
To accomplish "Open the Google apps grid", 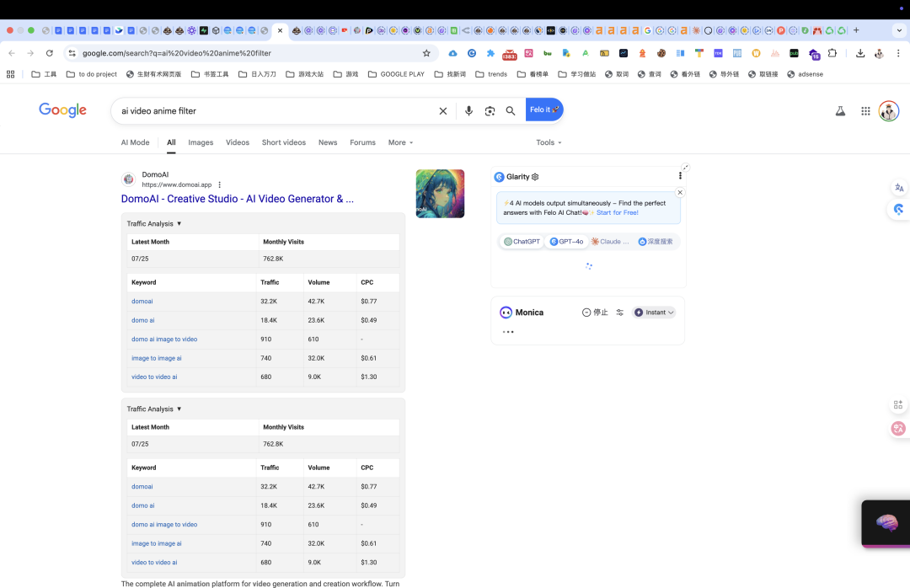I will (865, 111).
